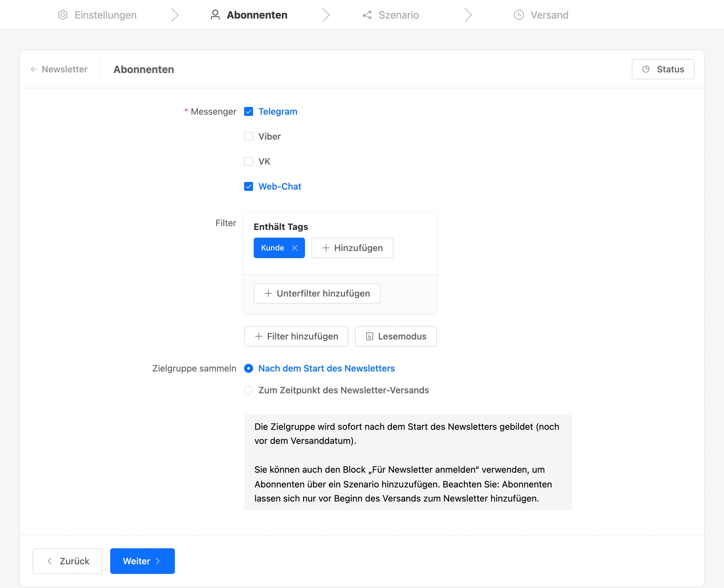This screenshot has width=724, height=588.
Task: Click the chevron after Abonnenten step
Action: (326, 15)
